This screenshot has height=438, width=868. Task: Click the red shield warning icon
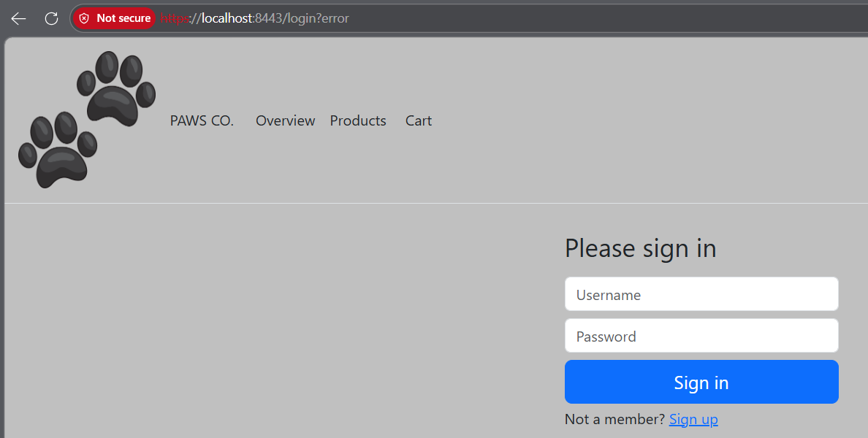pyautogui.click(x=84, y=18)
